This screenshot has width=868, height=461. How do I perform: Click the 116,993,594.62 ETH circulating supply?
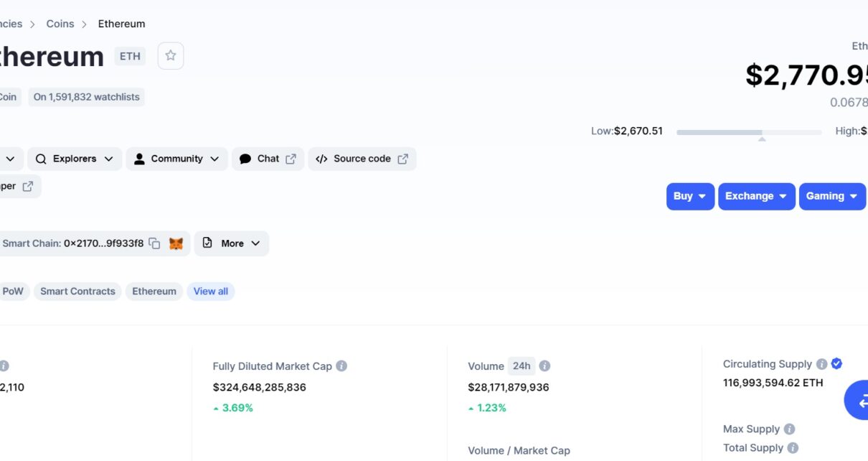point(773,383)
